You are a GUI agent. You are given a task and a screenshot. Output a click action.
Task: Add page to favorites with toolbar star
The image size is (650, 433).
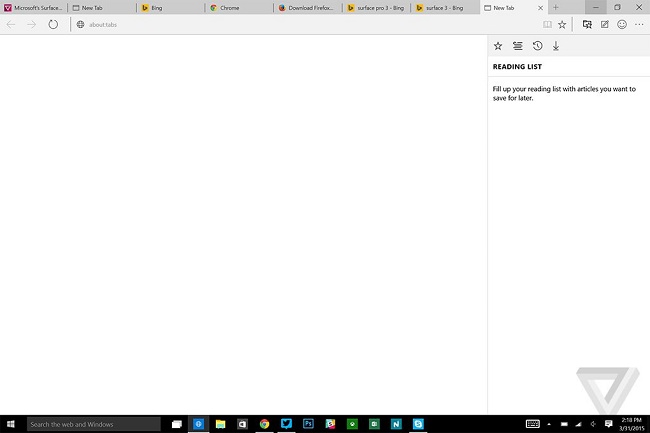(x=562, y=24)
